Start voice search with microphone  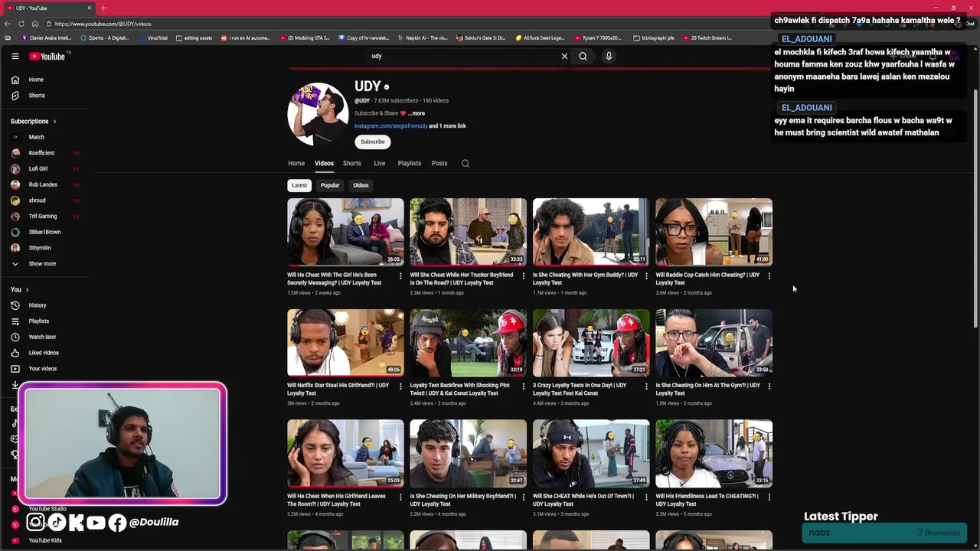pos(609,56)
